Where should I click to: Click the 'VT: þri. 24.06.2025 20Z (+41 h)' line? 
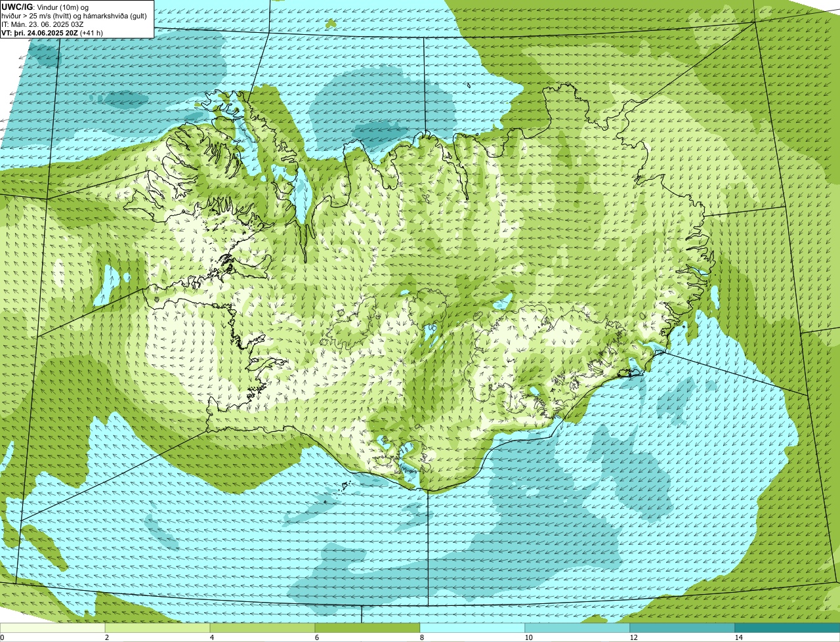[x=52, y=33]
